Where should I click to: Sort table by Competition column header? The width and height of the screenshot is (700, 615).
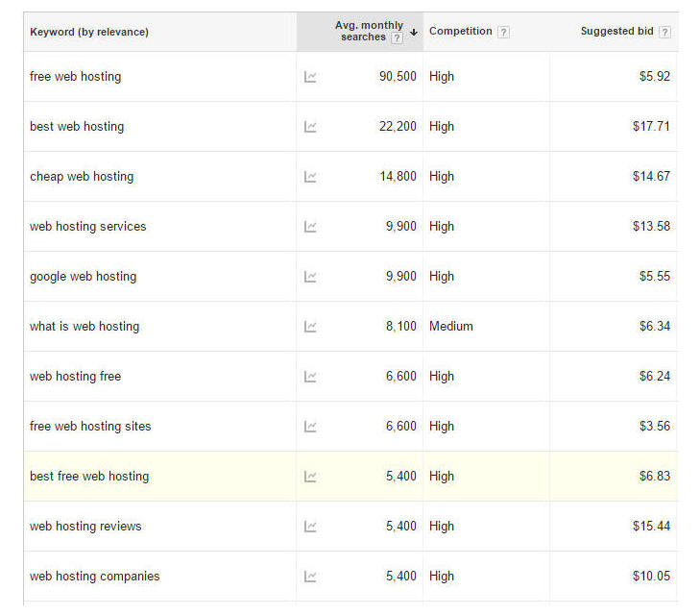point(460,32)
